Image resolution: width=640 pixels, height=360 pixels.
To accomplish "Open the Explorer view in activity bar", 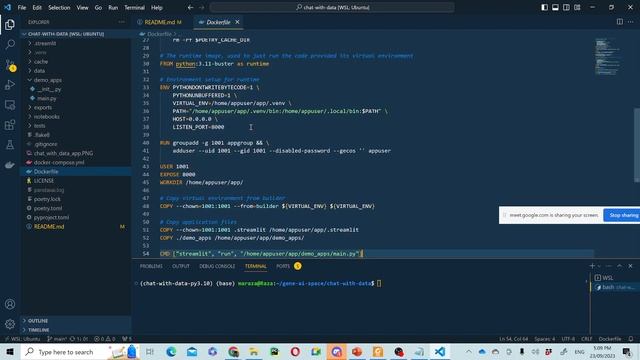I will 10,24.
